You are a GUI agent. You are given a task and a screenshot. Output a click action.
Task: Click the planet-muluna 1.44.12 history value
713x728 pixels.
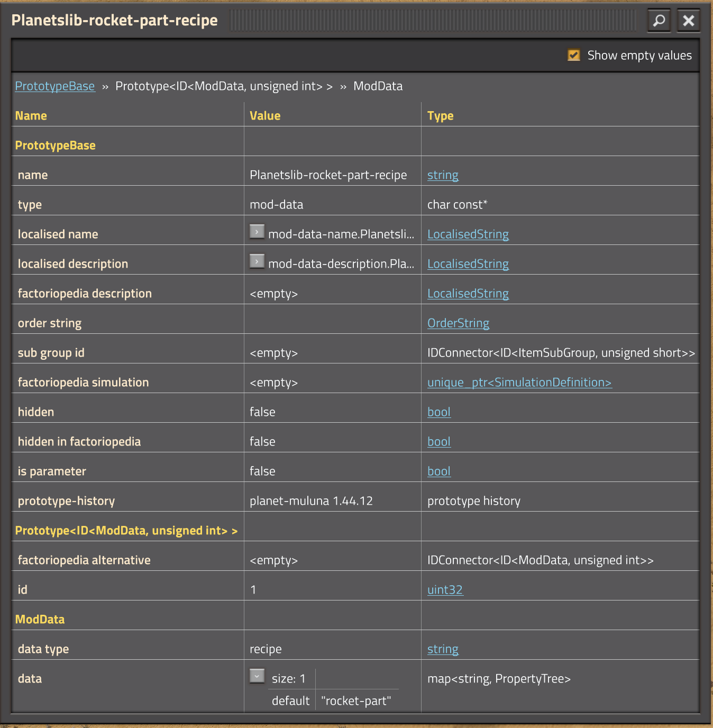312,501
